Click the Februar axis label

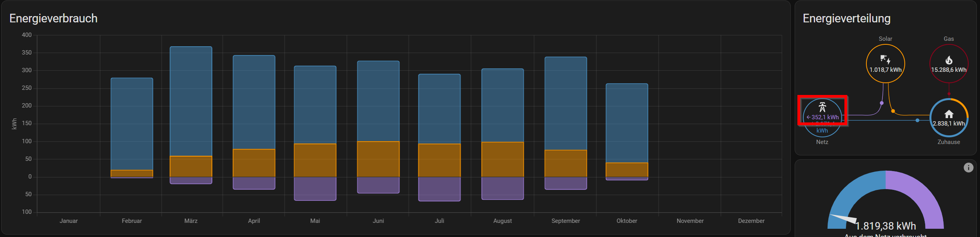click(x=132, y=221)
